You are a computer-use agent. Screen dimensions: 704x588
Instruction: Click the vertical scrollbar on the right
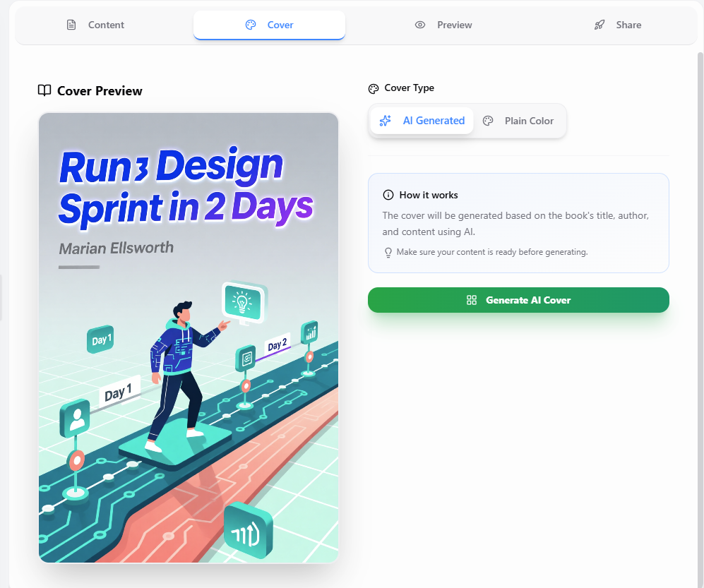[700, 282]
